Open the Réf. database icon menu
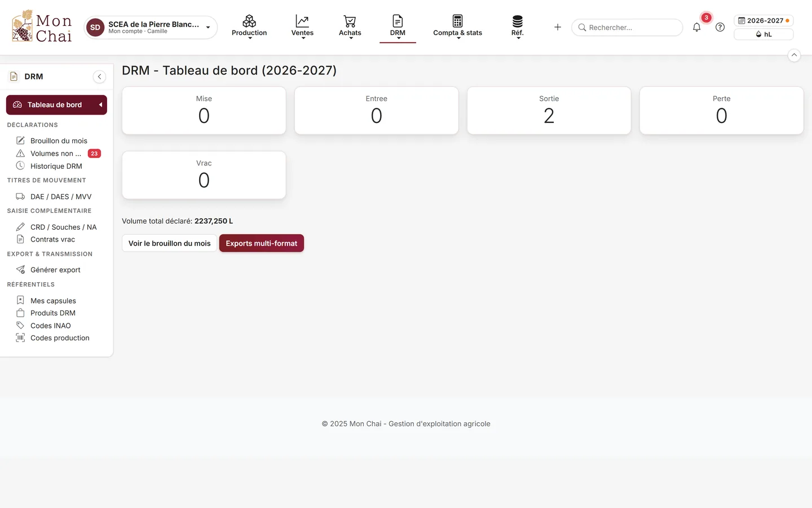Screen dimensions: 812x508 pyautogui.click(x=518, y=27)
